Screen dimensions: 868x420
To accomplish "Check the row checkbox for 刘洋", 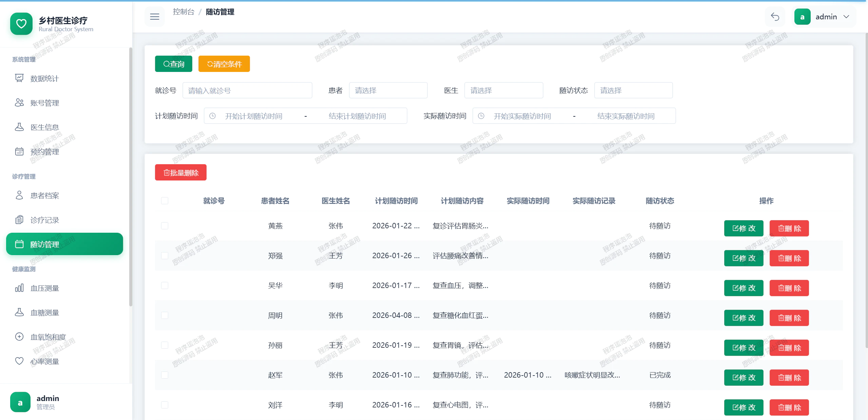I will (x=165, y=405).
